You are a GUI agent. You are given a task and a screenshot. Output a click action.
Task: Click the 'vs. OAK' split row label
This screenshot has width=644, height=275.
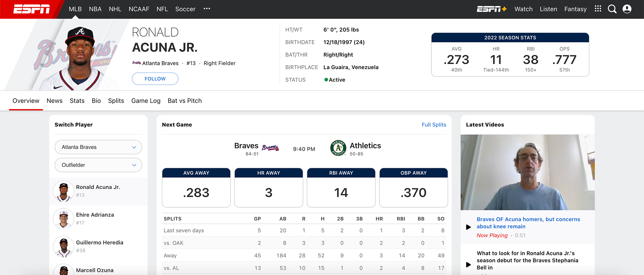(173, 243)
